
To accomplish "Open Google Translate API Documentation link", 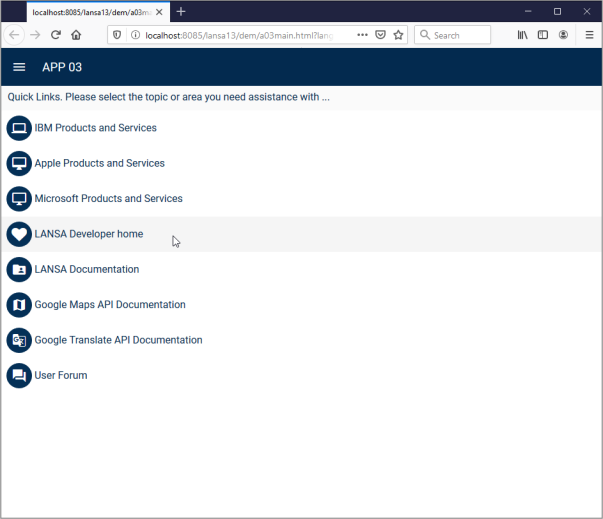I will [118, 340].
